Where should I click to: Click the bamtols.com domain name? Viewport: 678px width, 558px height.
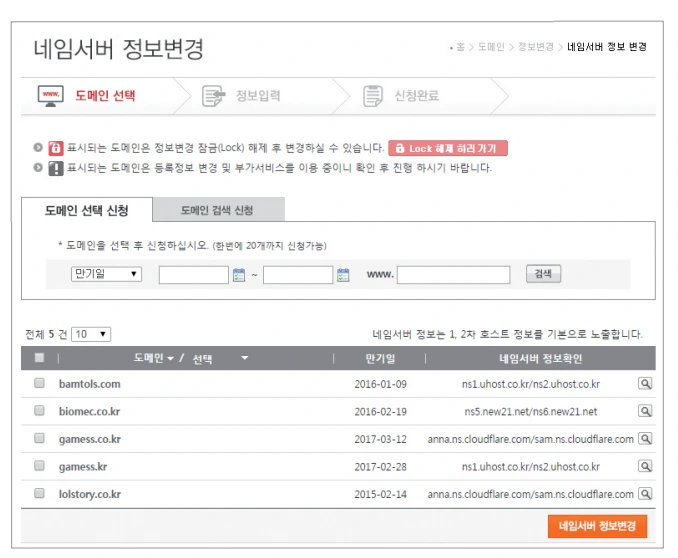click(x=90, y=384)
